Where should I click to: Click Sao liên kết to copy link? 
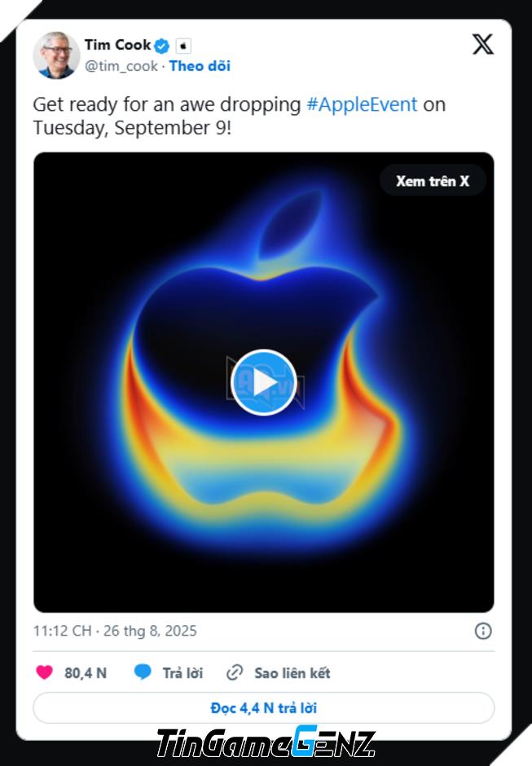(x=292, y=673)
